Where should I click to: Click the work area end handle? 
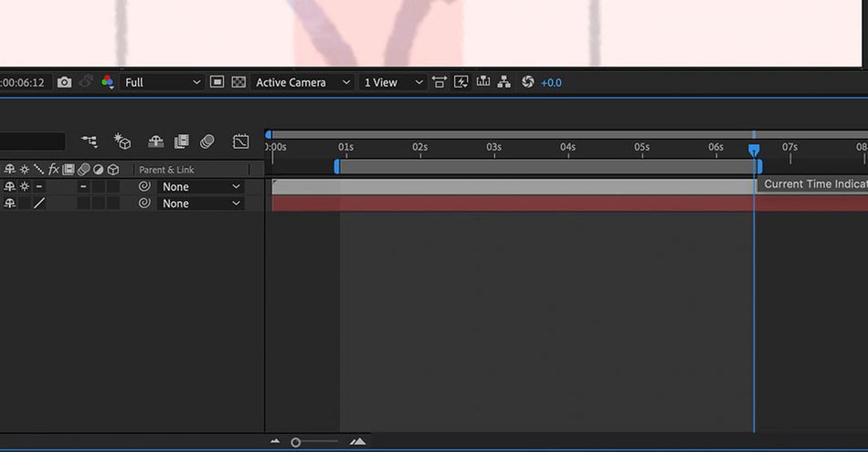(x=759, y=166)
